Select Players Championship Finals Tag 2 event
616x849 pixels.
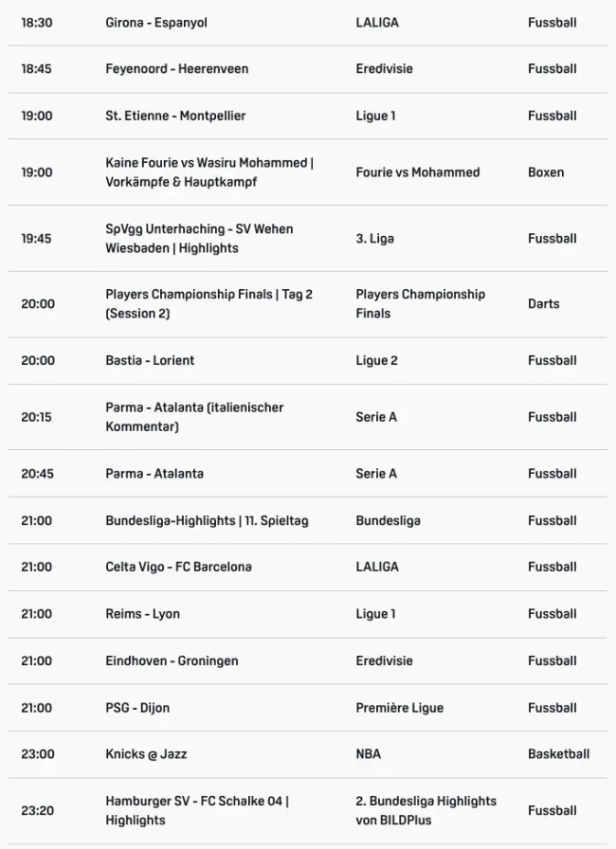pyautogui.click(x=208, y=304)
